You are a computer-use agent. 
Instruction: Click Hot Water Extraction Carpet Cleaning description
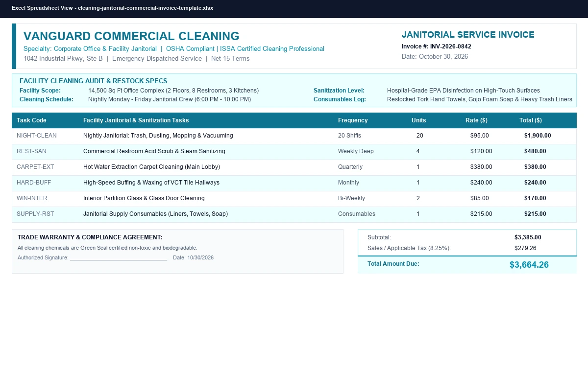click(x=152, y=167)
